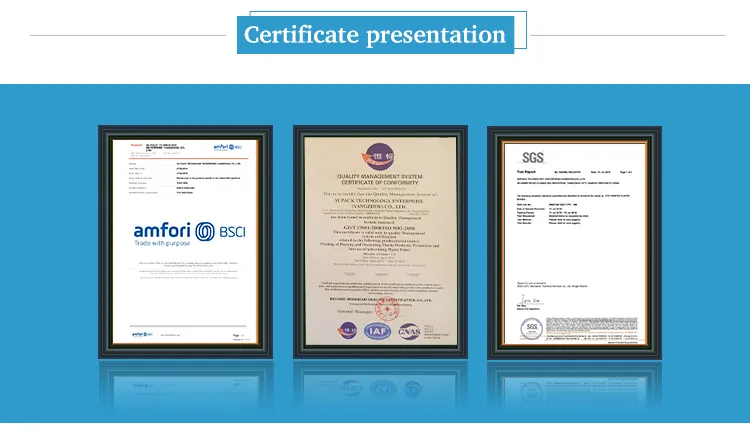
Task: Open the SGS test report framed certificate
Action: pyautogui.click(x=574, y=242)
